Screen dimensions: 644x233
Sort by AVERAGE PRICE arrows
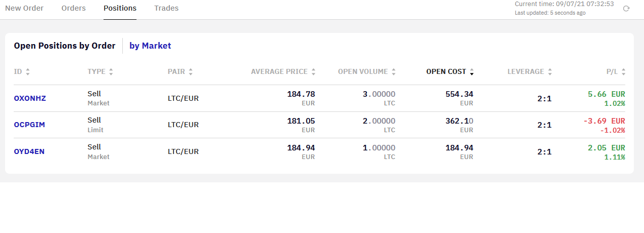click(x=314, y=72)
